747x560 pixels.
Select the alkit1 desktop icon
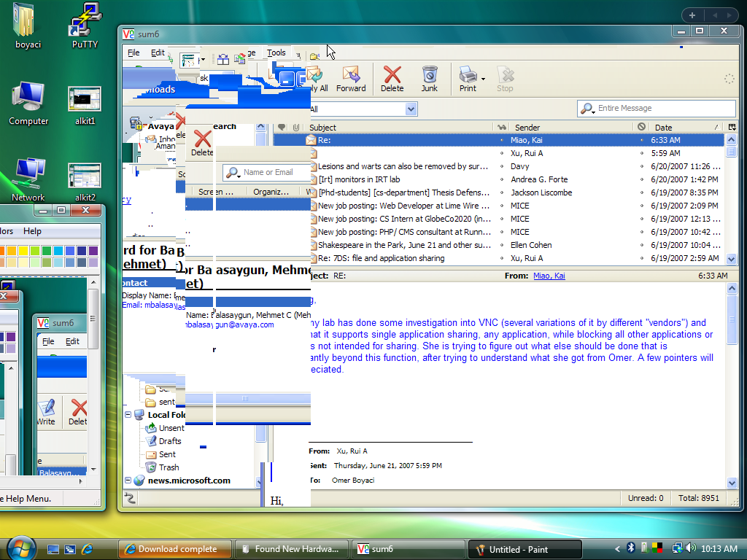click(85, 105)
